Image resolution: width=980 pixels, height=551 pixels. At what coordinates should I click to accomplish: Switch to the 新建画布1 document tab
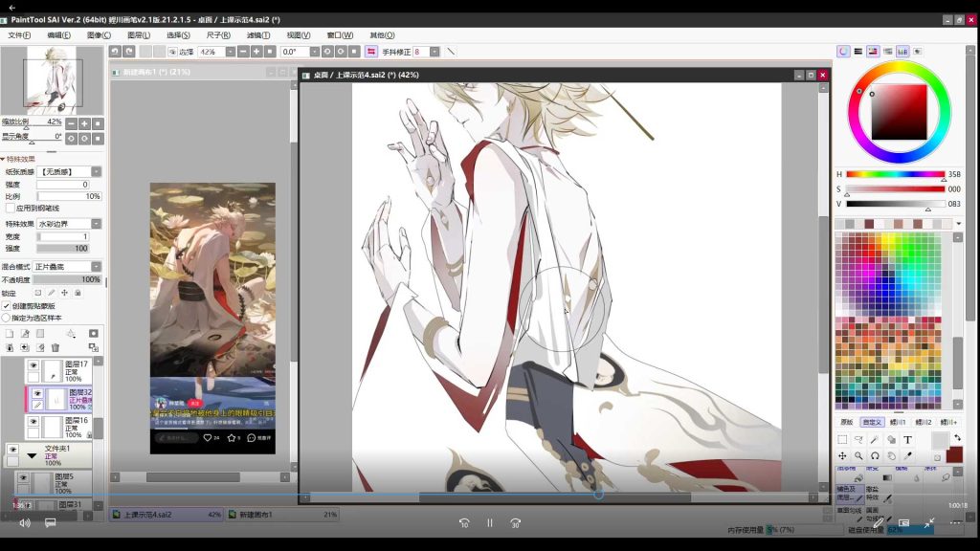click(282, 515)
